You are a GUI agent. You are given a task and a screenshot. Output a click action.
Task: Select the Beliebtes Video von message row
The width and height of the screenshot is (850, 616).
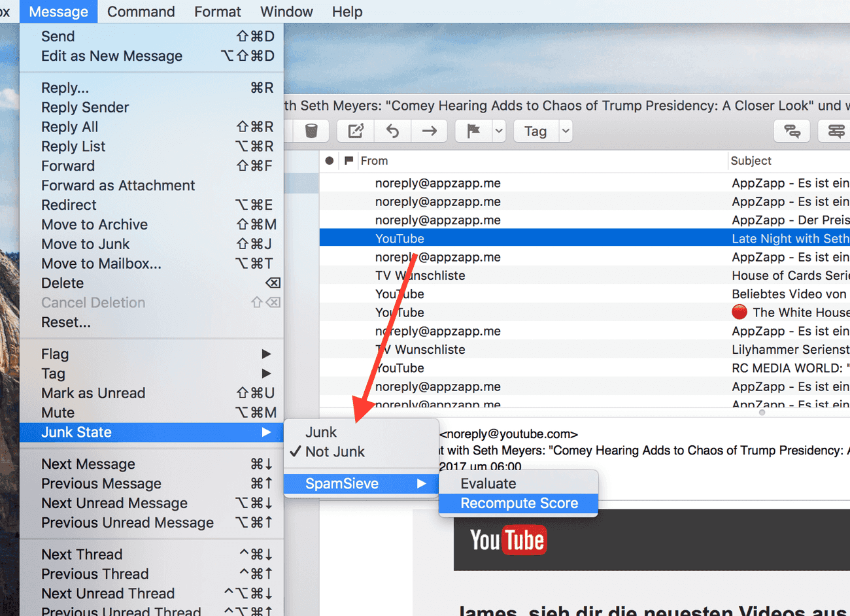(585, 294)
